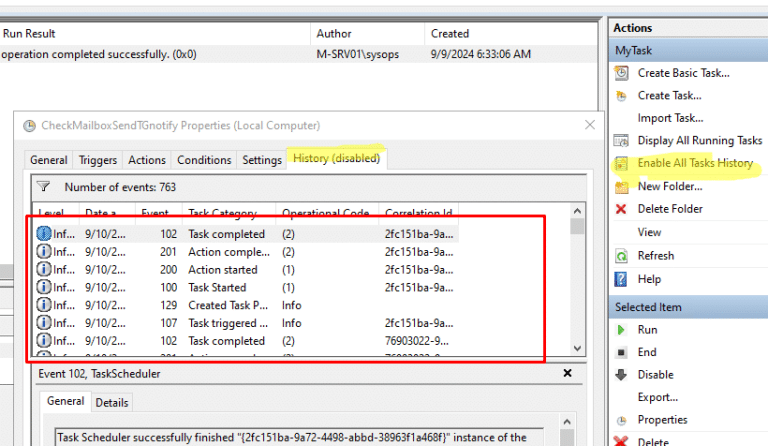The width and height of the screenshot is (768, 446).
Task: Click the Refresh icon in Actions
Action: (621, 256)
